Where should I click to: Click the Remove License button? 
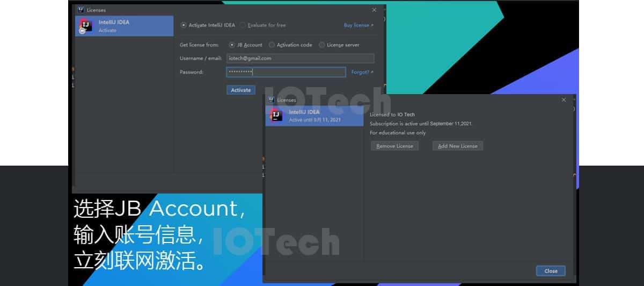pos(394,146)
